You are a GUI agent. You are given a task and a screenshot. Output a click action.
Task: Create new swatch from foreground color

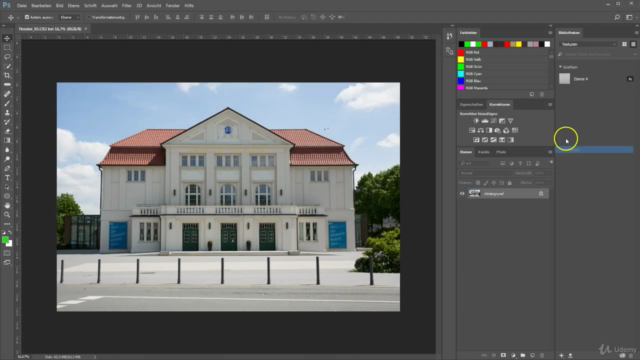[532, 94]
